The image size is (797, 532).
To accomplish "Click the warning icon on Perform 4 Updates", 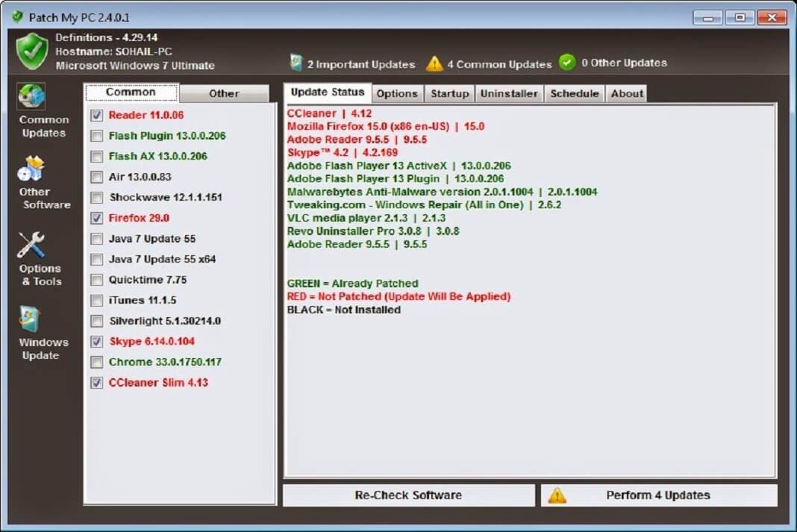I will [555, 495].
